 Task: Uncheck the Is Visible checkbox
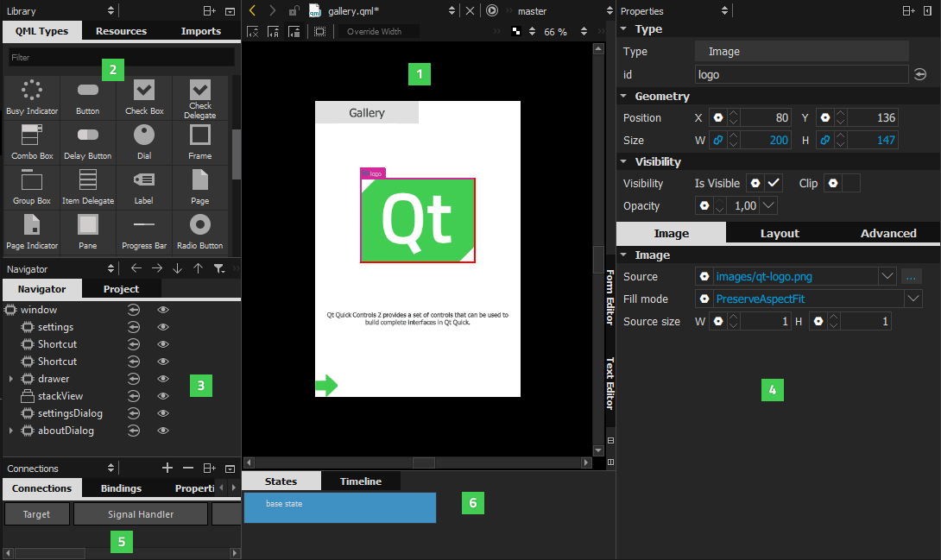coord(774,183)
